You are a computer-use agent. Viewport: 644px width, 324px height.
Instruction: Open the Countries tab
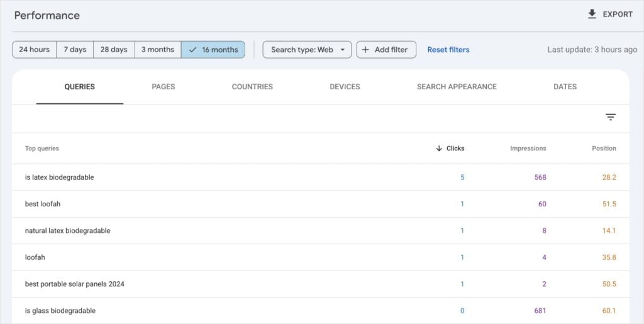252,87
